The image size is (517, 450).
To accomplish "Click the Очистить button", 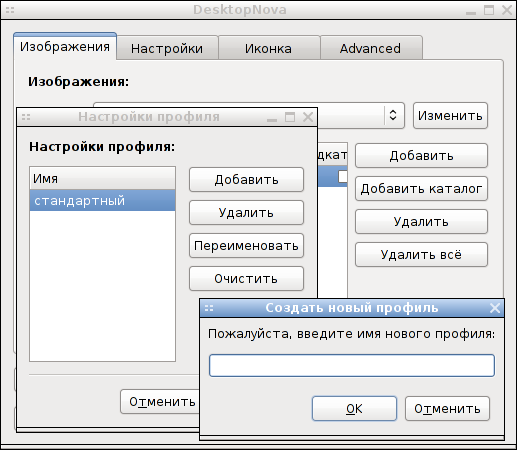I will click(246, 279).
